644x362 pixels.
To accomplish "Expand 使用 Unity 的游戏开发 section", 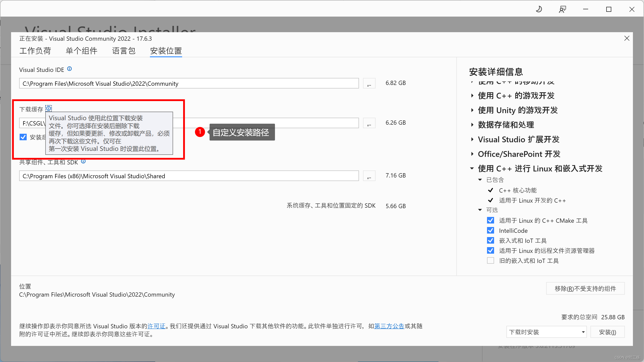I will pyautogui.click(x=472, y=110).
